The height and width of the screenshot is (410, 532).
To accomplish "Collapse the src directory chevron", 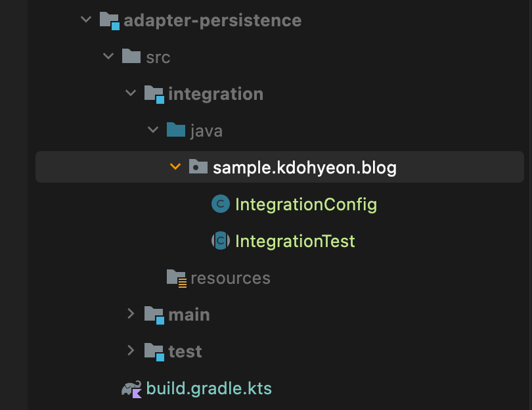I will pyautogui.click(x=108, y=57).
